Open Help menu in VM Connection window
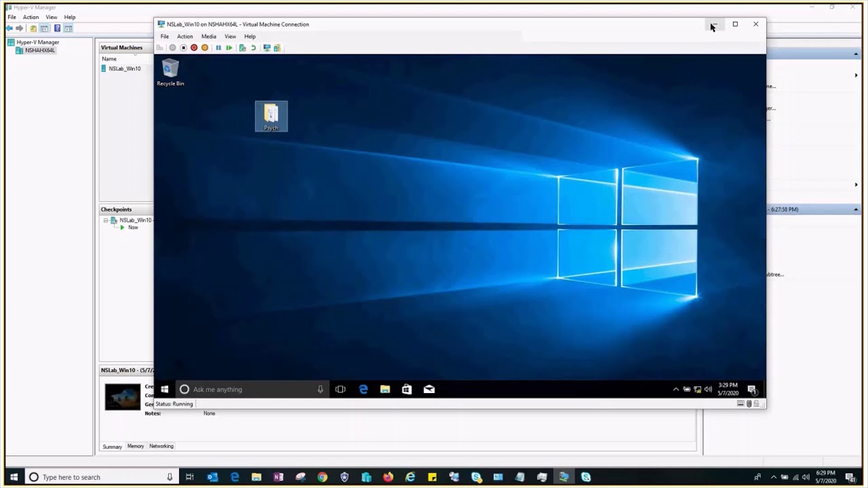This screenshot has width=868, height=488. [x=250, y=37]
